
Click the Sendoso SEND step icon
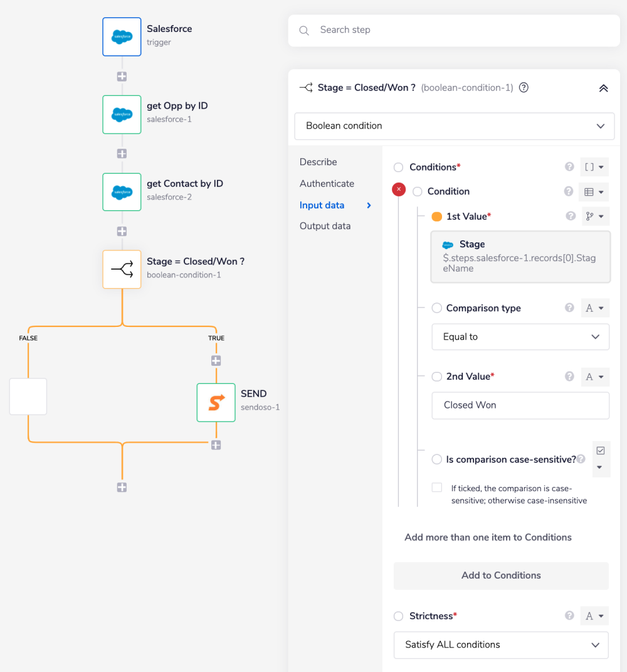(x=216, y=402)
